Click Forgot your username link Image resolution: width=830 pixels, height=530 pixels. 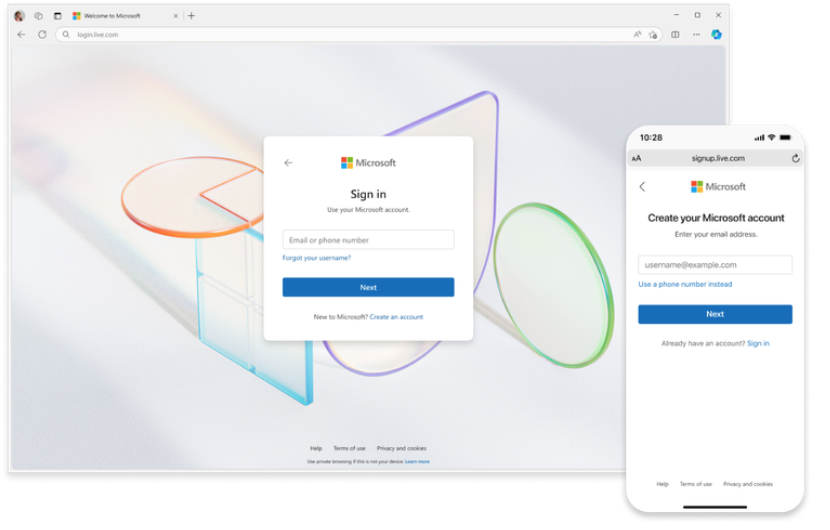pyautogui.click(x=317, y=258)
